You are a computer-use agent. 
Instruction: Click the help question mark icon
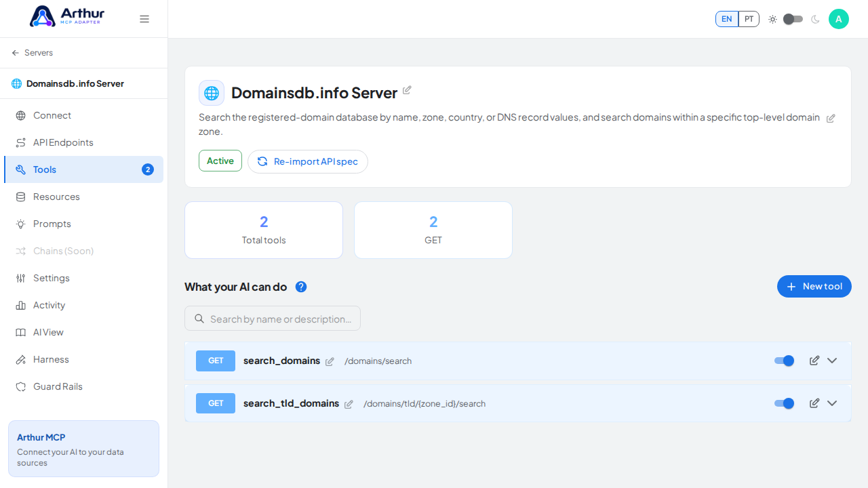click(x=301, y=287)
